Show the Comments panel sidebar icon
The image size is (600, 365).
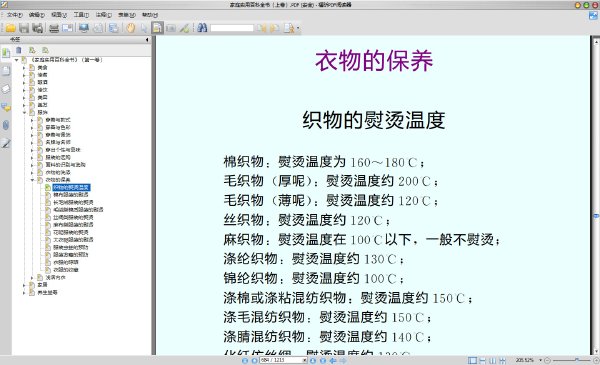[x=6, y=107]
